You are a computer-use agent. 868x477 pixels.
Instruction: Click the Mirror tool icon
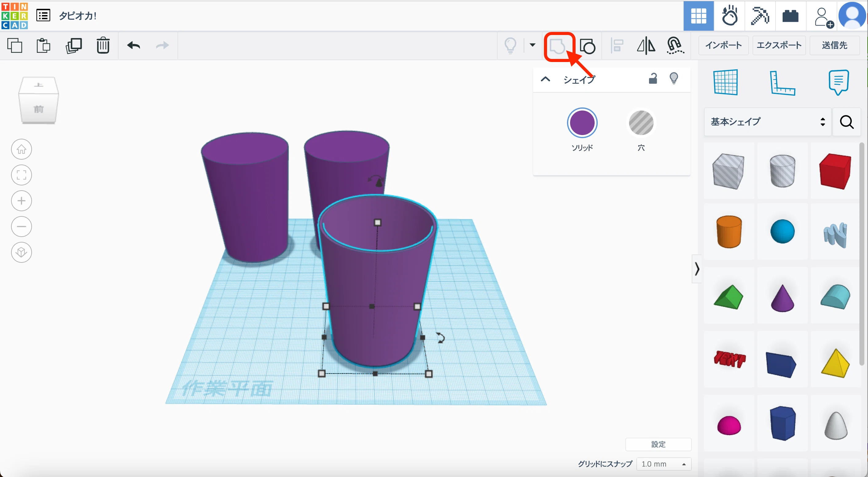point(646,45)
